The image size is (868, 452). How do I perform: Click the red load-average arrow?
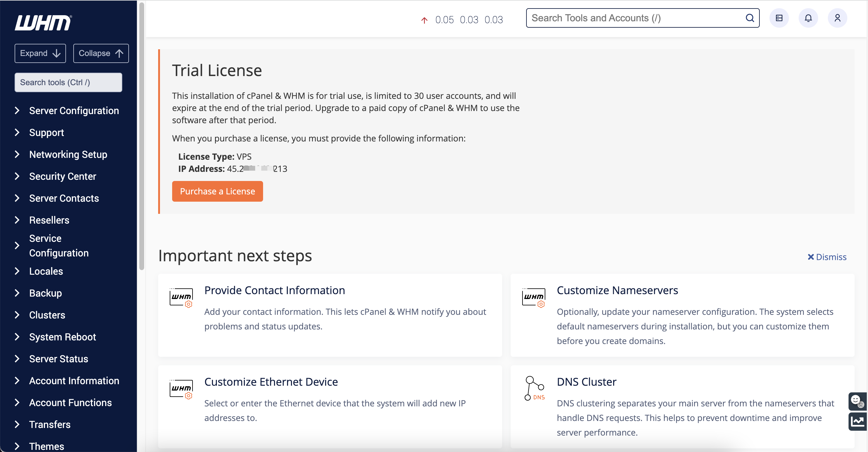coord(424,20)
